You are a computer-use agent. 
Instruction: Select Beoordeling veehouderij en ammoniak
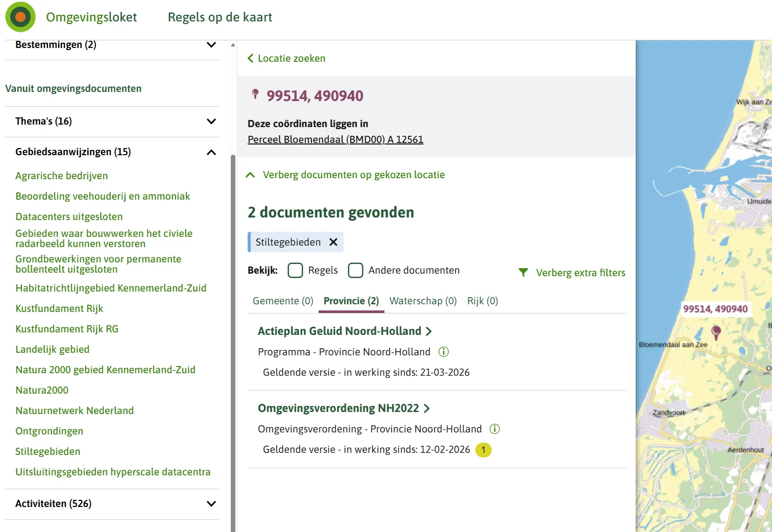pyautogui.click(x=103, y=196)
